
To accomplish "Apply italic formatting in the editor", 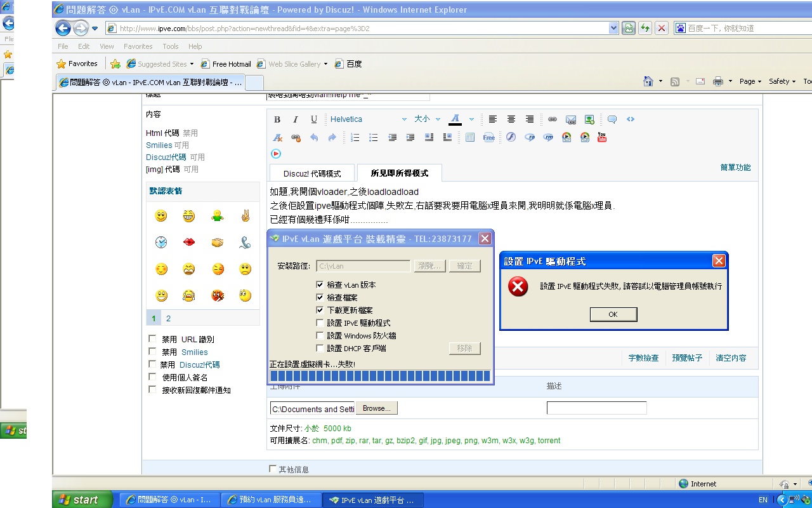I will point(296,119).
